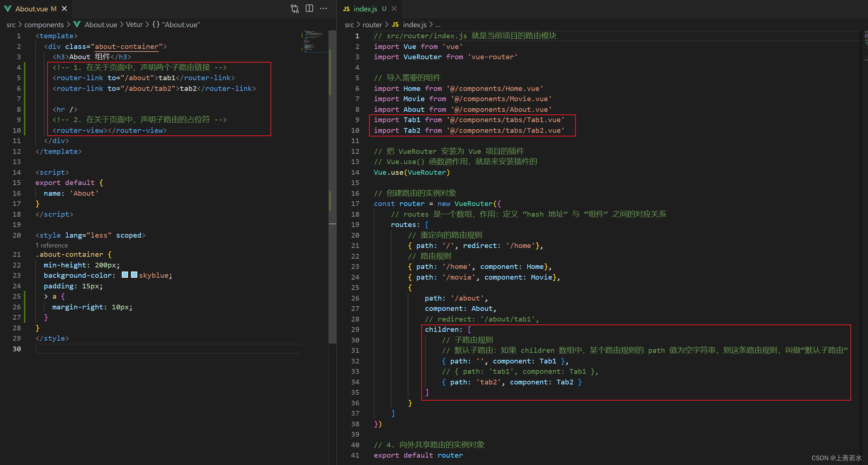
Task: Select 'src' breadcrumb in About.vue editor
Action: 11,25
